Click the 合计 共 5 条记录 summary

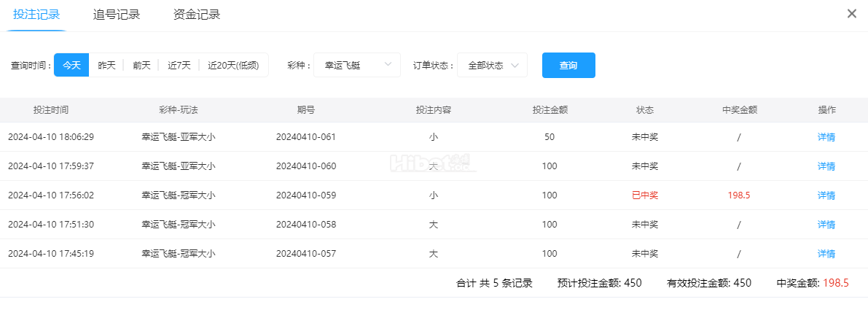click(x=494, y=283)
